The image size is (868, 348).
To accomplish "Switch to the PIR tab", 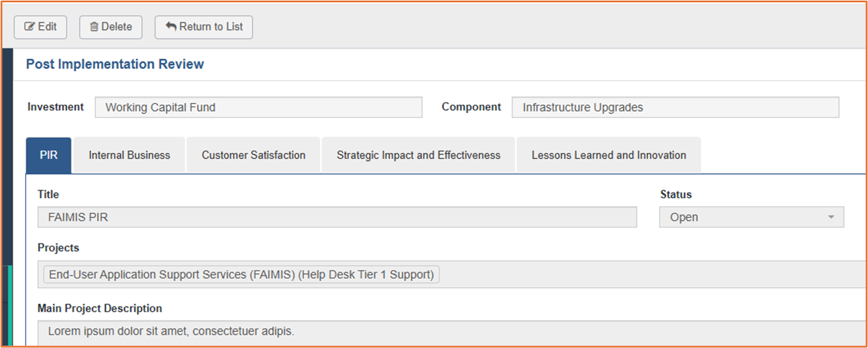I will pyautogui.click(x=49, y=155).
